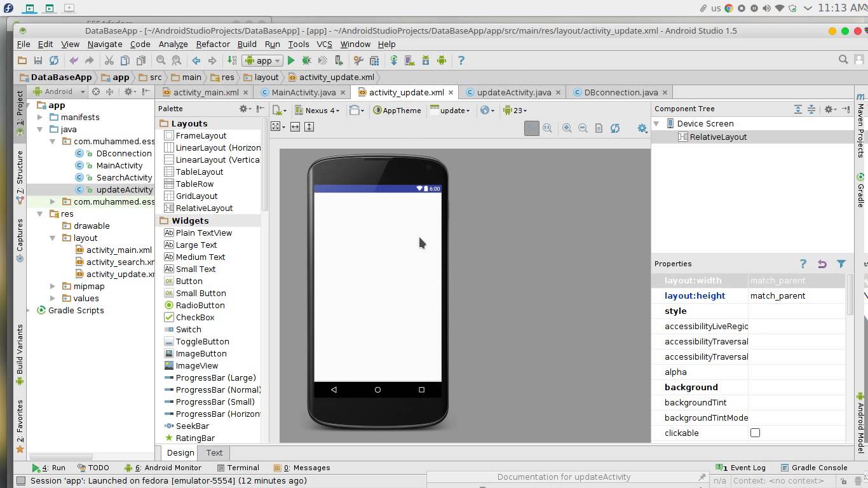Click the Properties panel help question mark
Image resolution: width=868 pixels, height=488 pixels.
coord(803,264)
